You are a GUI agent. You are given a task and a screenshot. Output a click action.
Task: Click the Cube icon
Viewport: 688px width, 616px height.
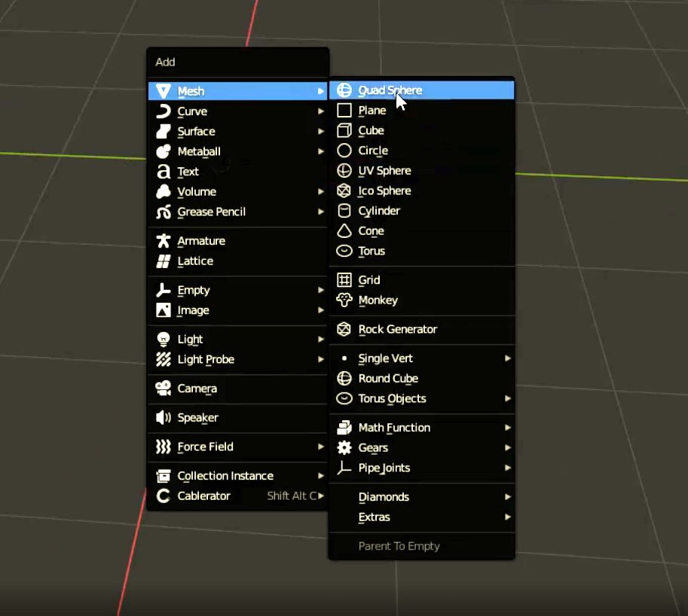coord(344,130)
